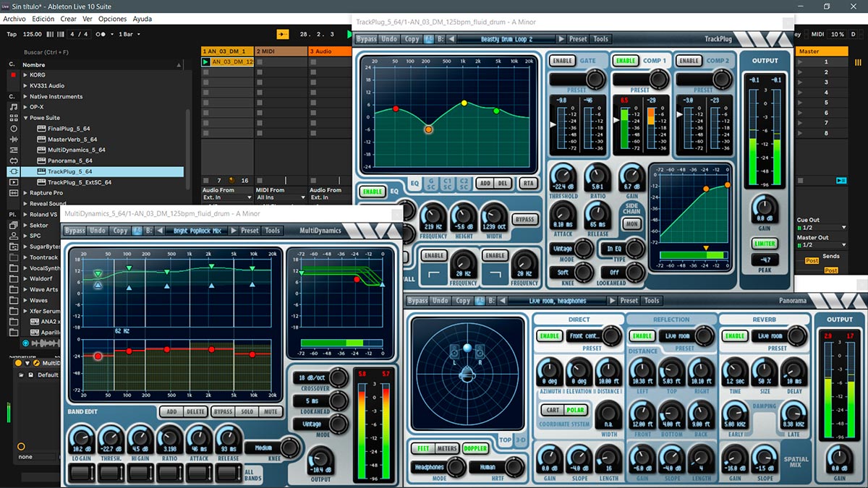Toggle Reverb Enable in Panorama
868x488 pixels.
(x=735, y=336)
